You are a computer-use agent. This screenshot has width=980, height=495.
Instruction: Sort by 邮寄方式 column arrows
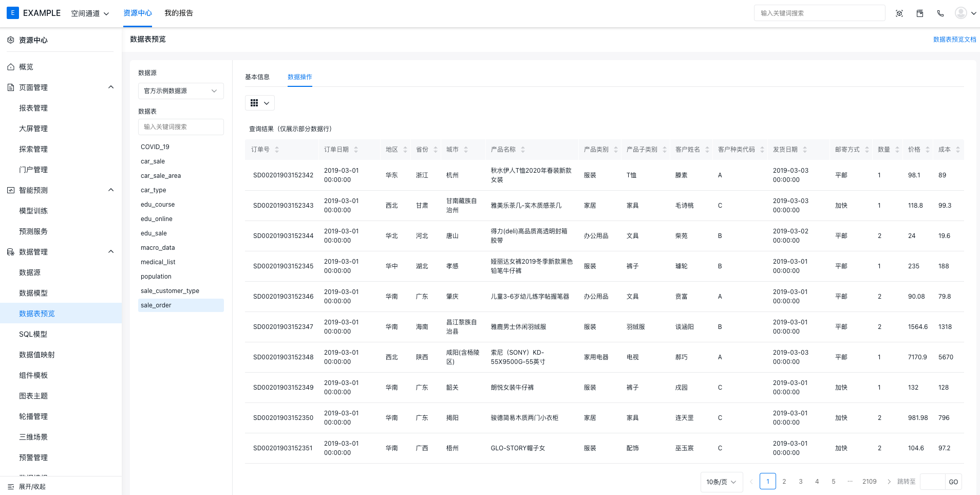(x=867, y=150)
